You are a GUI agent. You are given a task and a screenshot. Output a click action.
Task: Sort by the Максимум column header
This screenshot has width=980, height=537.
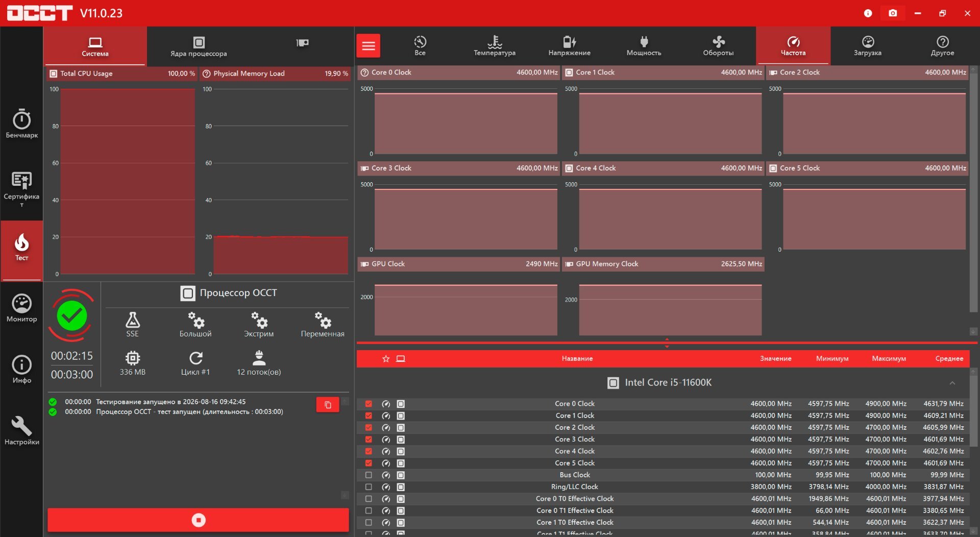pyautogui.click(x=889, y=359)
